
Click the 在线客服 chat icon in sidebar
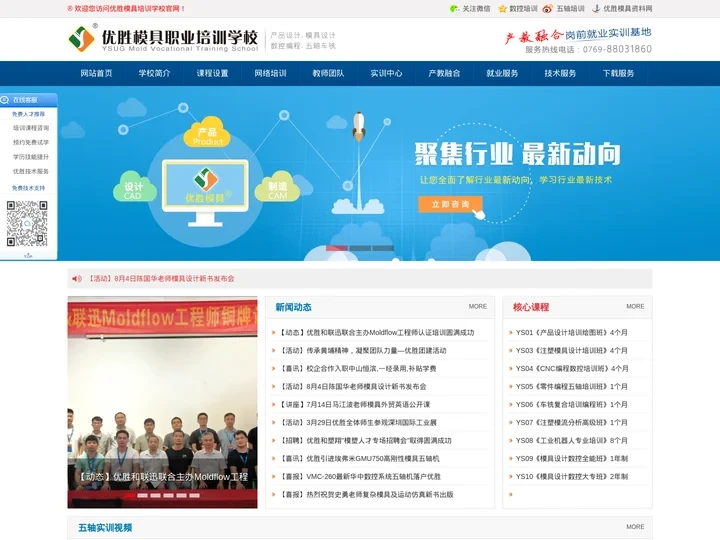click(5, 100)
